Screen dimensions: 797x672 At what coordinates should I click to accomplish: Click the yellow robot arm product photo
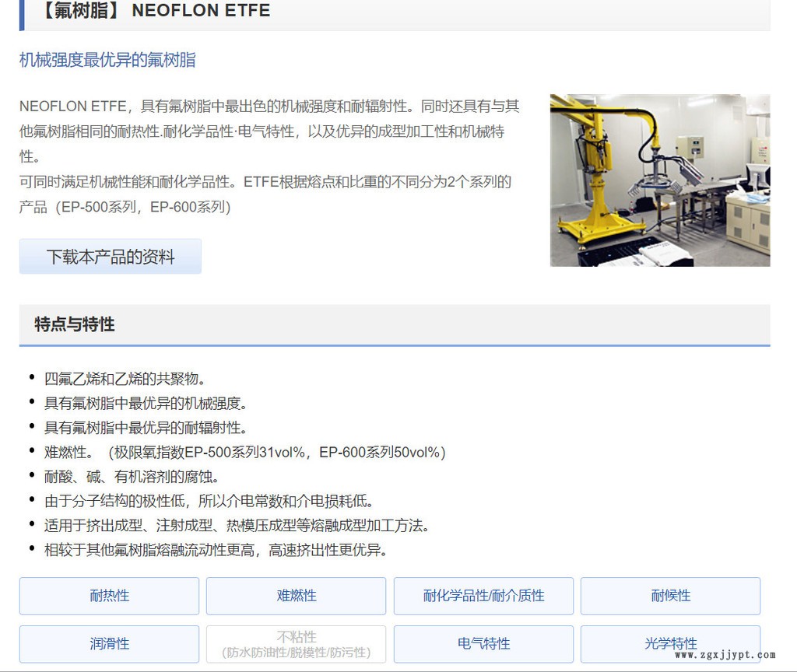(659, 180)
